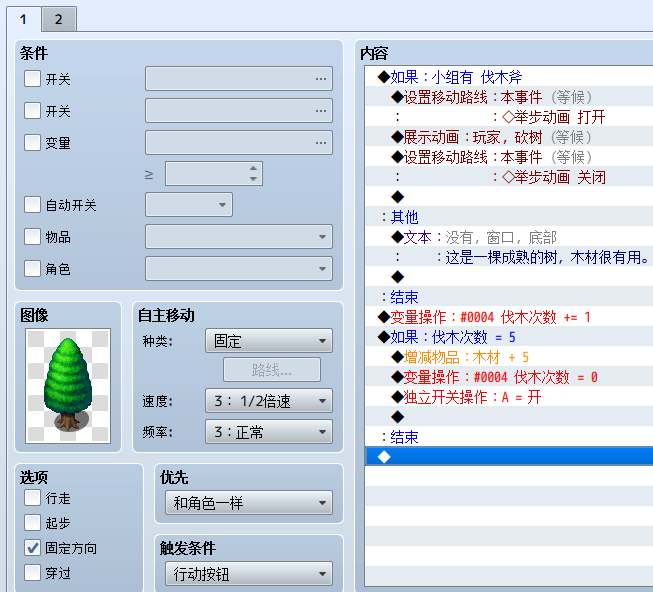Select the 如果：伐木次数 = 5 command
Viewport: 653px width, 592px height.
pyautogui.click(x=509, y=337)
